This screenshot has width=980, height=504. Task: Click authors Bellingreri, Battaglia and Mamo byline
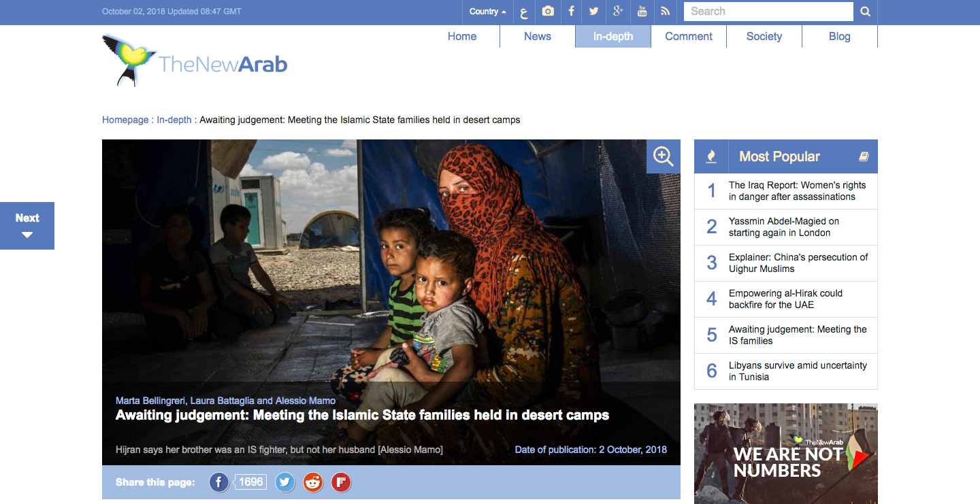[x=225, y=401]
